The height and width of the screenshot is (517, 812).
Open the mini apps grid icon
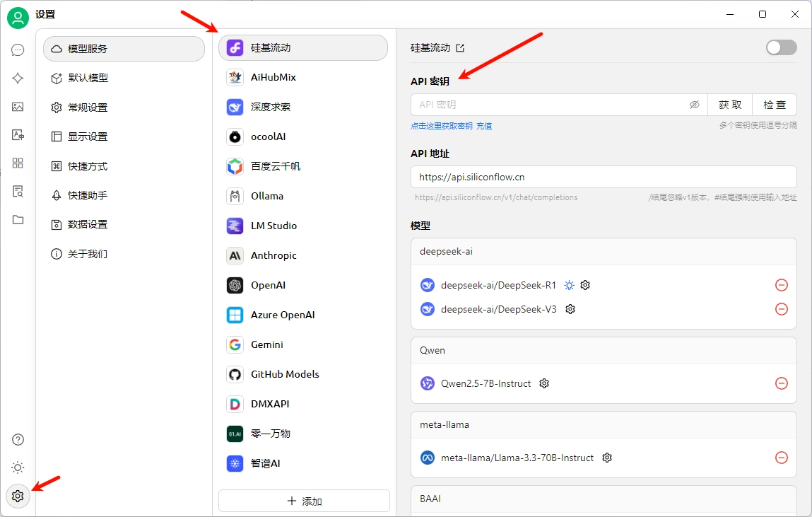tap(18, 163)
